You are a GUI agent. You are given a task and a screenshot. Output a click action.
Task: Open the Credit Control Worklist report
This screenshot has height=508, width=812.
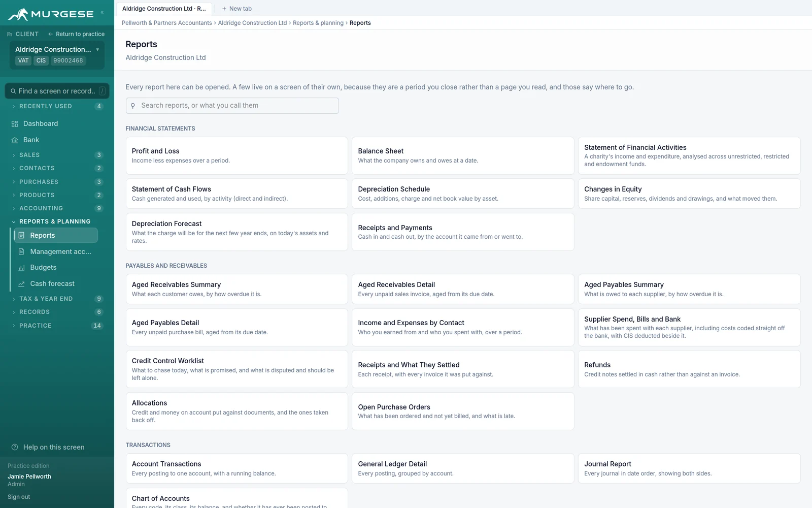pyautogui.click(x=237, y=369)
